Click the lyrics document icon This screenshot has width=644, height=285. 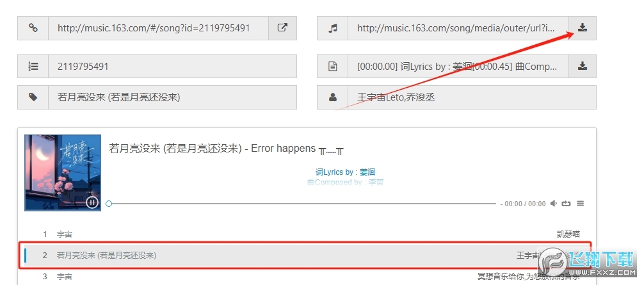[333, 66]
